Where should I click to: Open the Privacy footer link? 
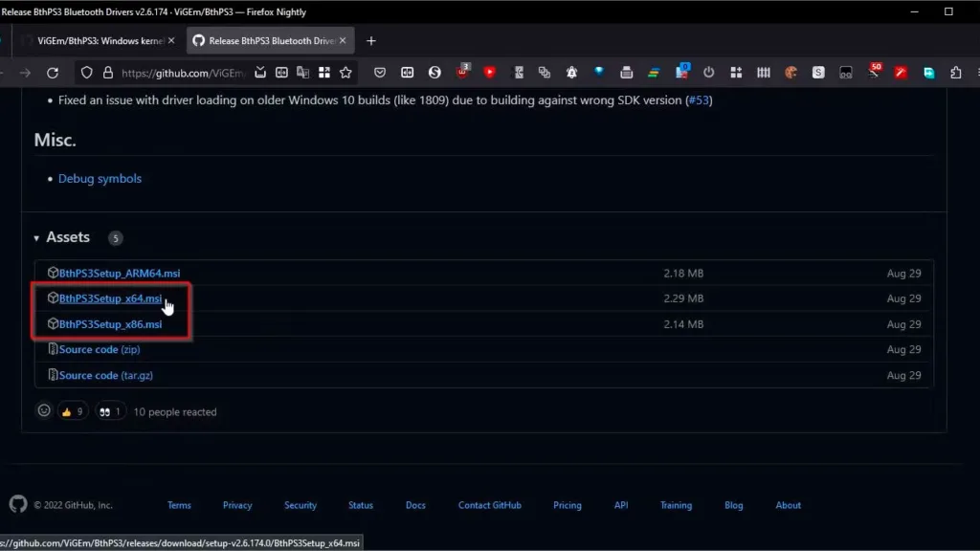tap(237, 505)
